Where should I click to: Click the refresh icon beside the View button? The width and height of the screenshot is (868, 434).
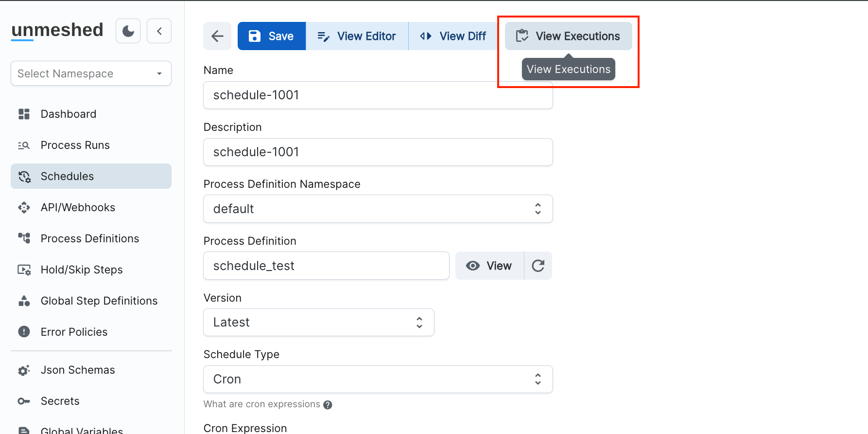[538, 266]
